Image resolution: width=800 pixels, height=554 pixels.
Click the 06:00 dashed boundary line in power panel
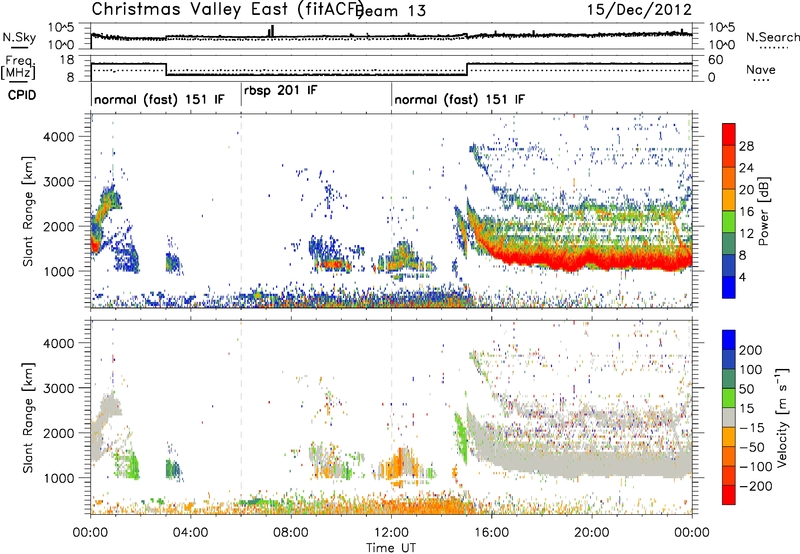(x=241, y=211)
